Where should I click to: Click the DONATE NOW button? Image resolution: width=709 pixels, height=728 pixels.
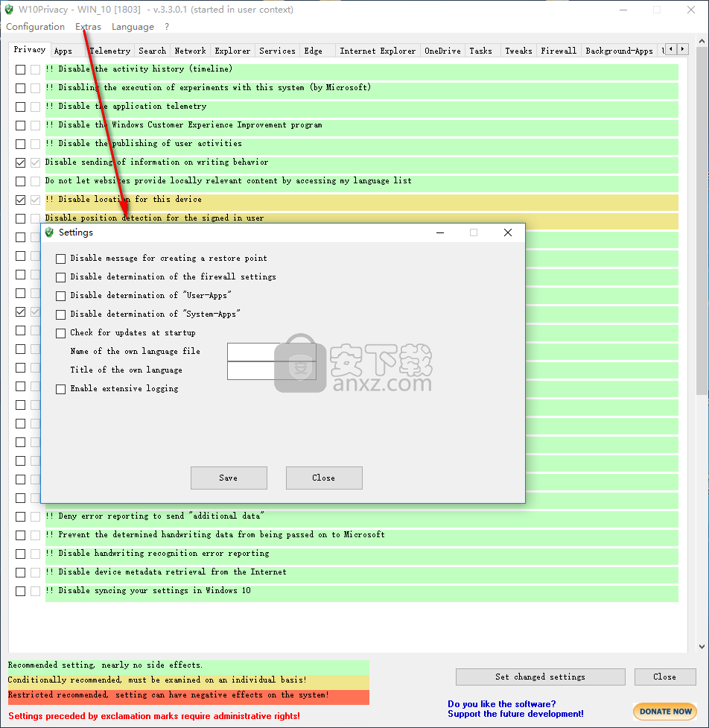[665, 712]
